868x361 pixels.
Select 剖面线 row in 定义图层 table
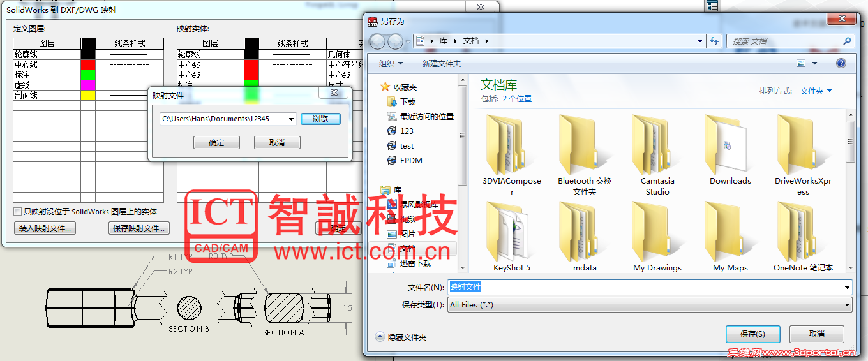tap(89, 95)
